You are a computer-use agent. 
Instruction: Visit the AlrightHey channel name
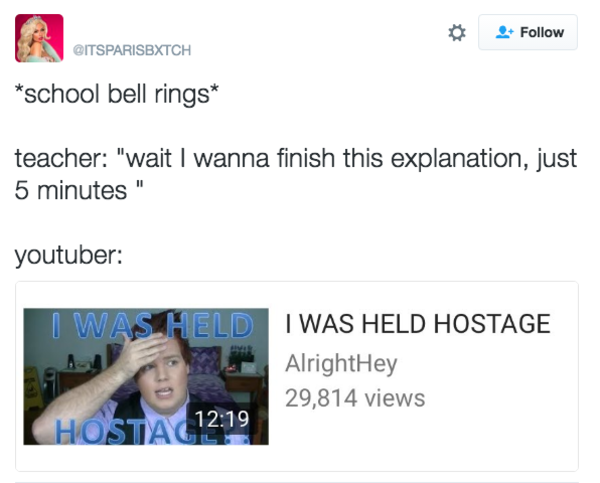[341, 363]
